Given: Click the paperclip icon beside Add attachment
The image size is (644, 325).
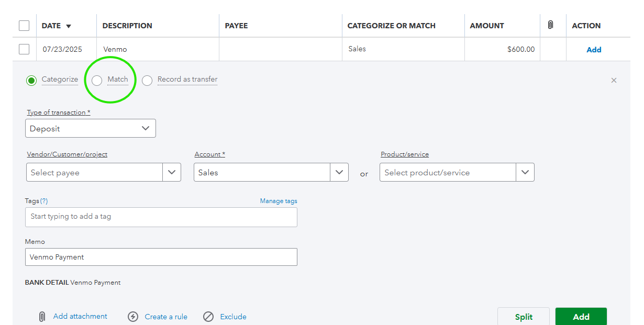Looking at the screenshot, I should tap(42, 317).
